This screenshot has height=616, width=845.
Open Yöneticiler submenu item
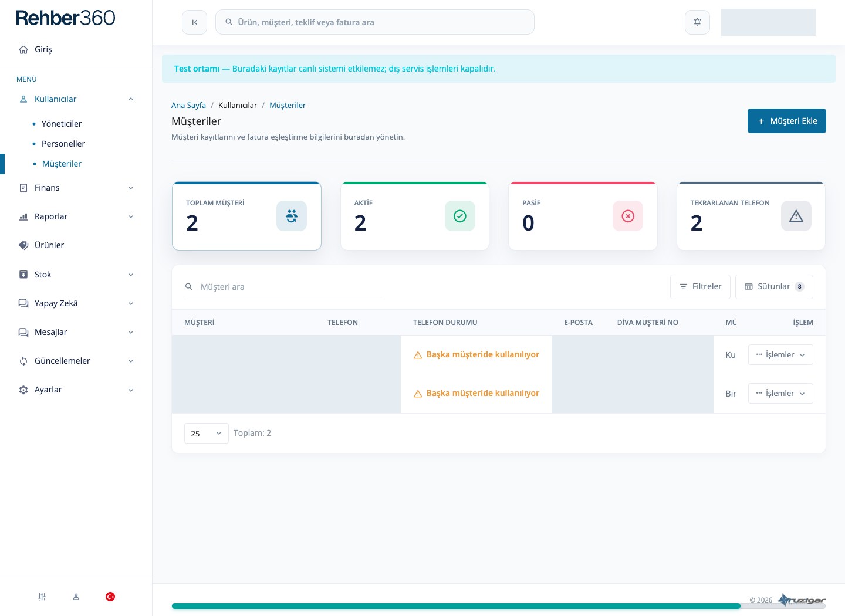click(62, 124)
